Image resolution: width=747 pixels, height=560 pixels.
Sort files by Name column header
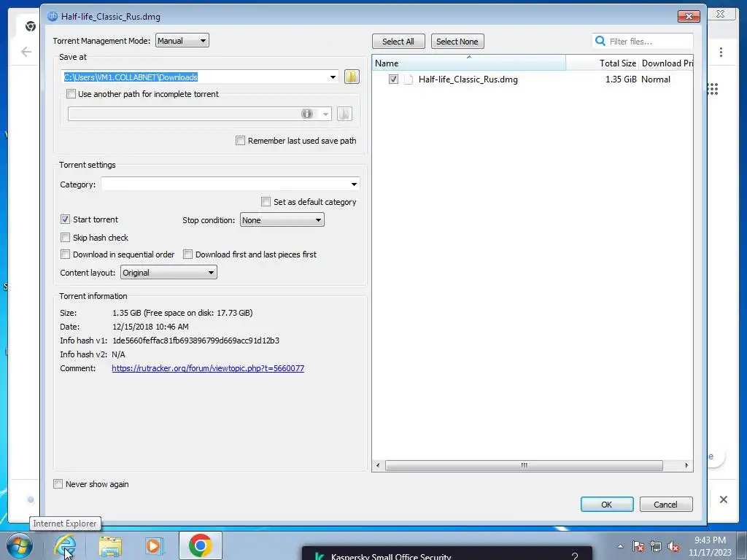click(x=469, y=63)
